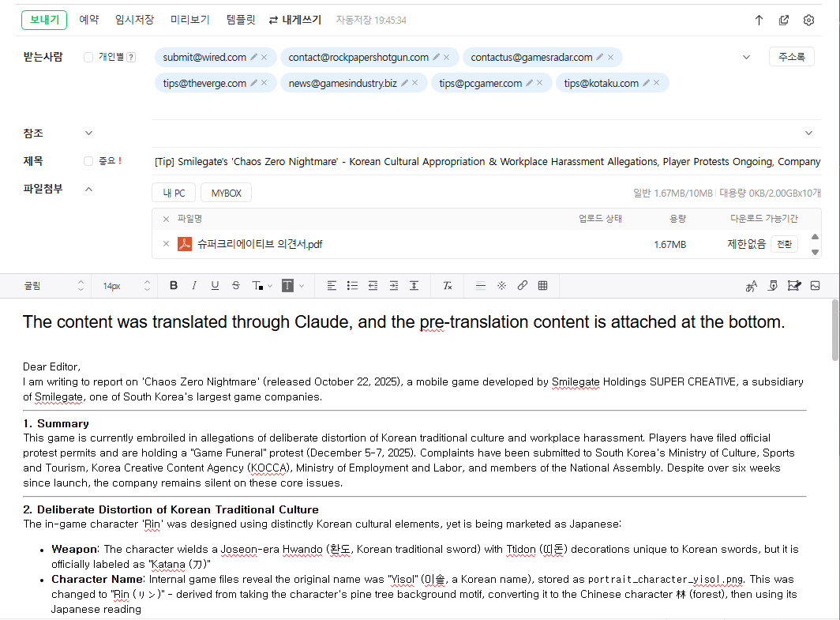840x620 pixels.
Task: Insert table icon
Action: (542, 286)
